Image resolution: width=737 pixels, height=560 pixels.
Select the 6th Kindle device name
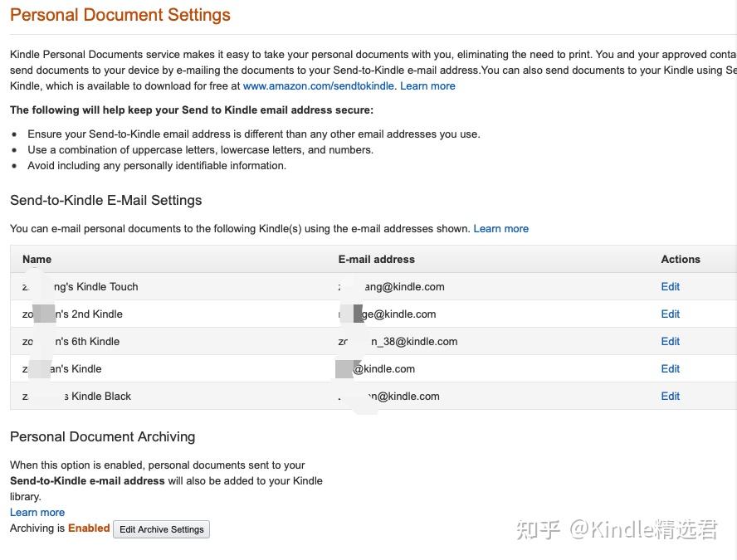[71, 342]
